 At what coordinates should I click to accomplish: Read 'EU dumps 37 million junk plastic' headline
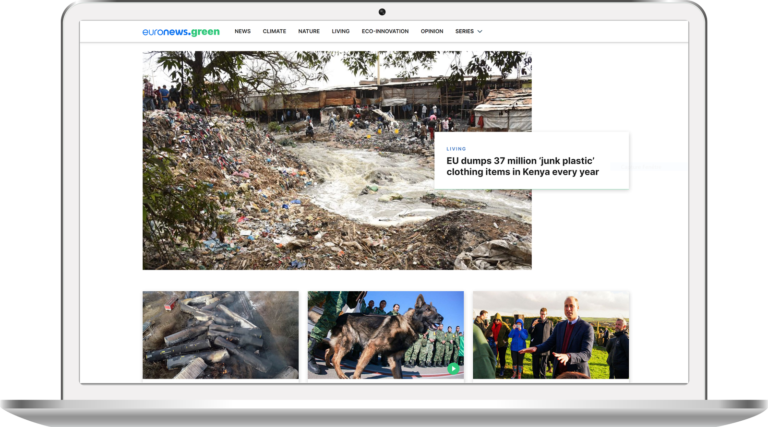pos(522,166)
